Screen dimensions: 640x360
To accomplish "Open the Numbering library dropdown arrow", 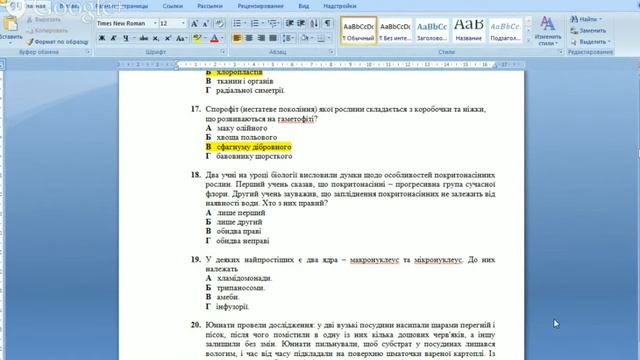I will point(262,24).
